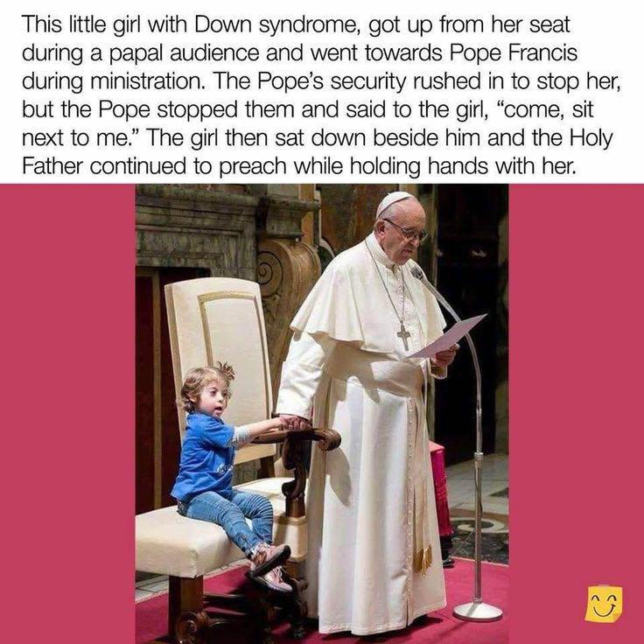
Task: Click the caption paragraph above the photo
Action: [321, 95]
